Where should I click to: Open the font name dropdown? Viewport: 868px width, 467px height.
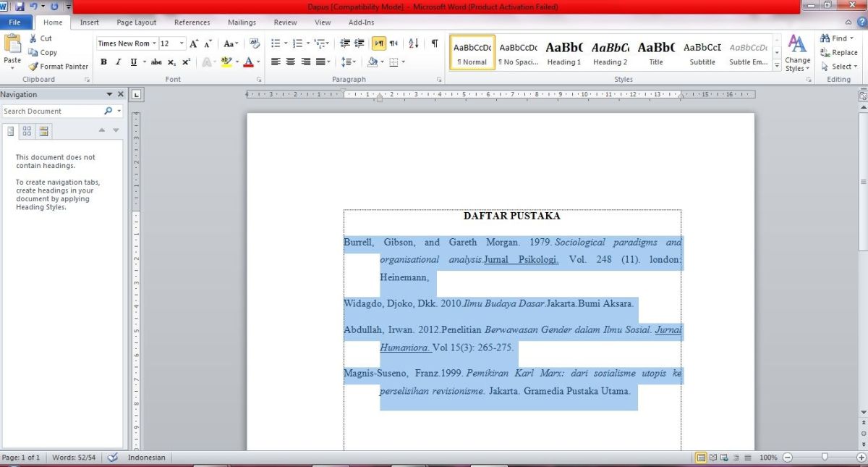pos(155,43)
